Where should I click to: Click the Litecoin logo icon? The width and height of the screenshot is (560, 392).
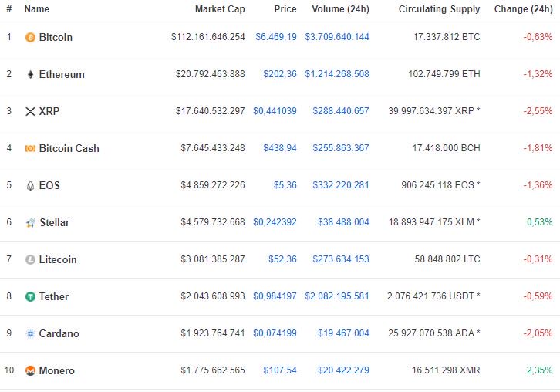pyautogui.click(x=30, y=259)
